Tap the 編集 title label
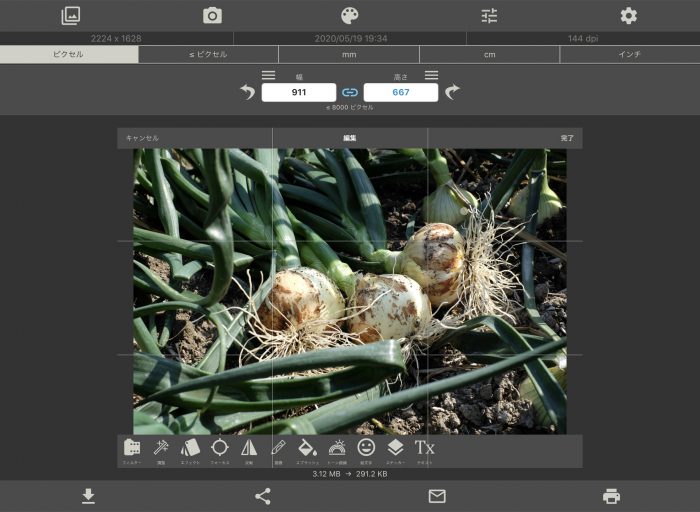 click(350, 138)
